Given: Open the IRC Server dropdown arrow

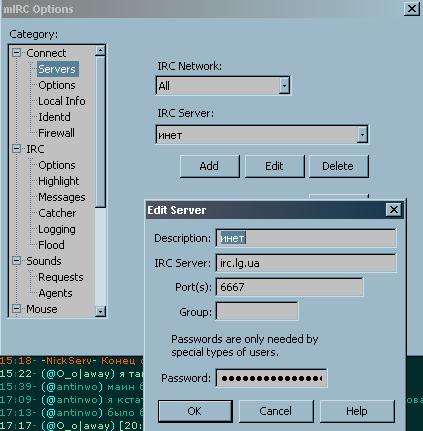Looking at the screenshot, I should [x=362, y=135].
